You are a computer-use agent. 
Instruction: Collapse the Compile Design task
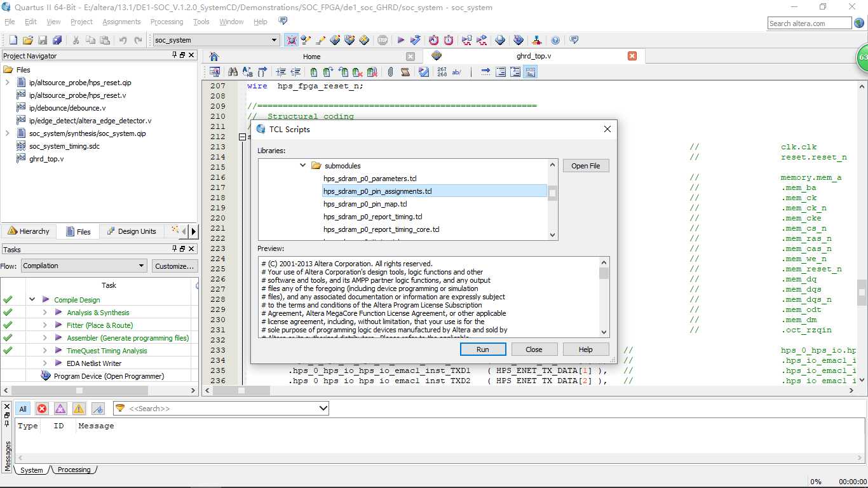[32, 299]
